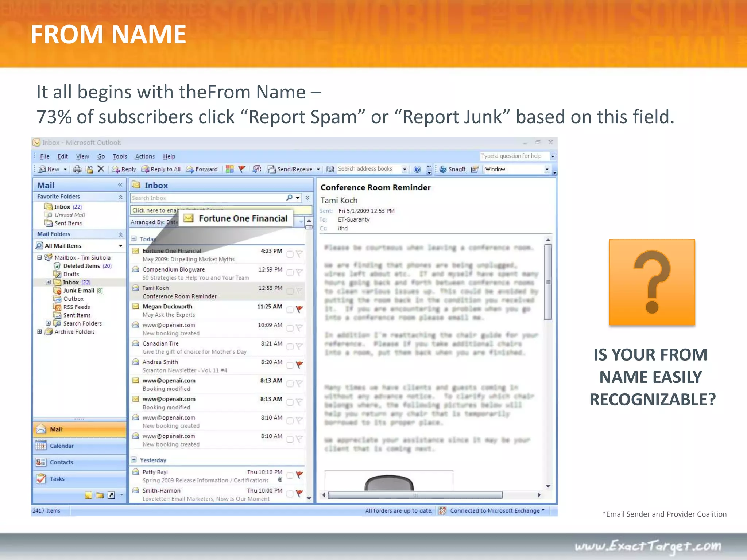This screenshot has width=747, height=560.
Task: Click the SnagIt capture button
Action: pos(453,169)
